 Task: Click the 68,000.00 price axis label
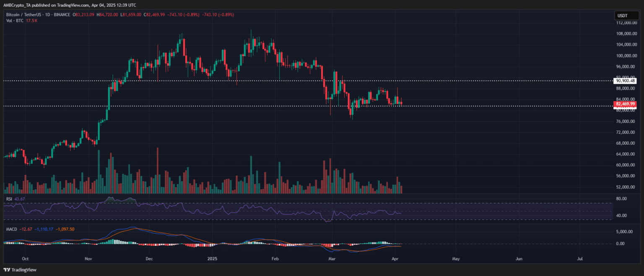tap(626, 143)
